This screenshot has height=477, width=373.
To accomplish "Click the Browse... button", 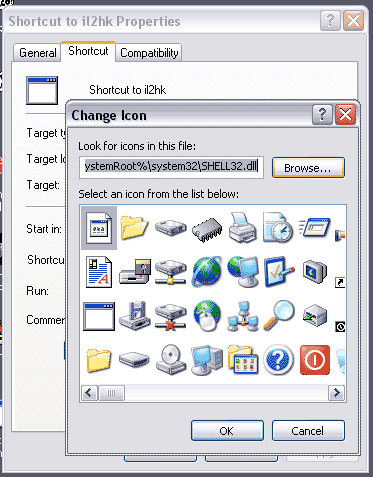I will 308,168.
